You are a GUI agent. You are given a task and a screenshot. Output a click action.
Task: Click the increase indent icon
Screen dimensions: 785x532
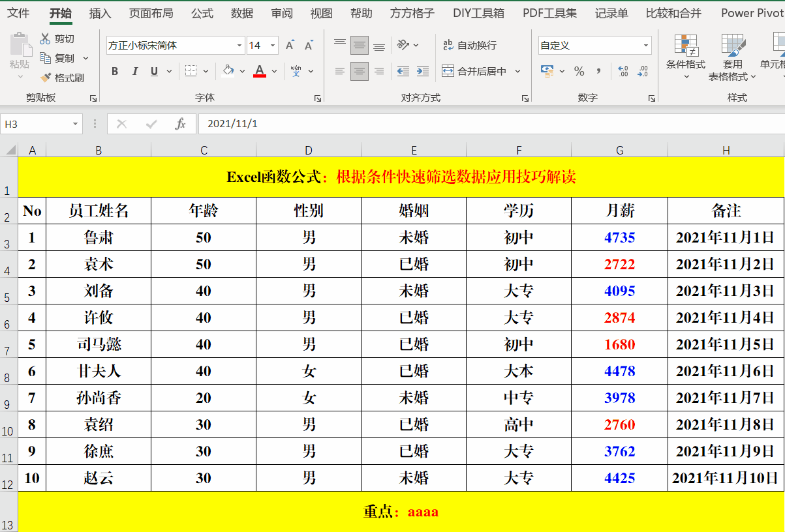423,71
